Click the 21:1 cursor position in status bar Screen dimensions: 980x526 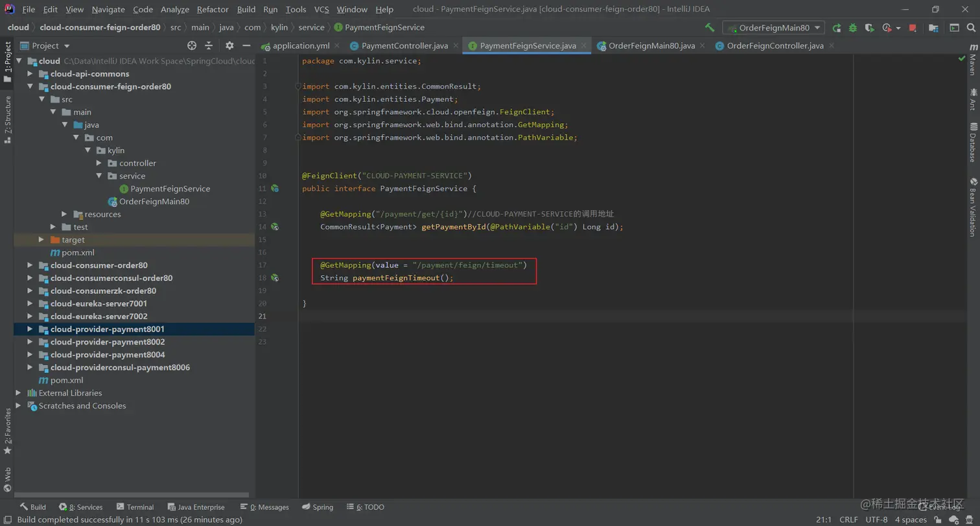pos(824,520)
